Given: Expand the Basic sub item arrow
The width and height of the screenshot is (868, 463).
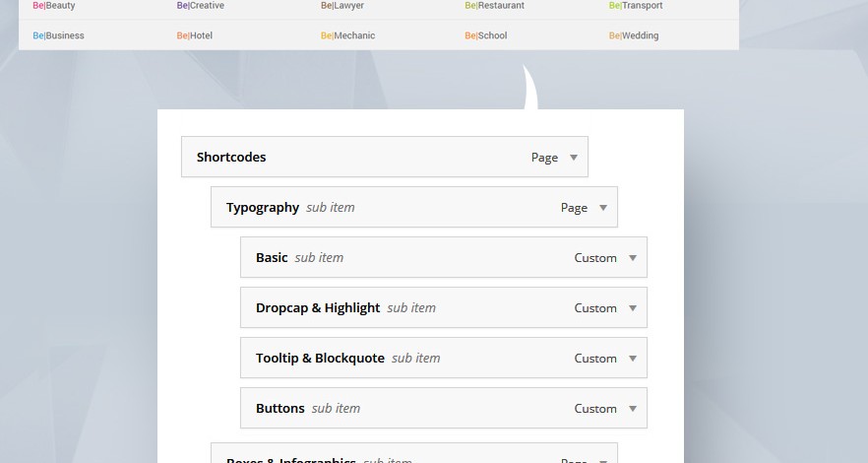Looking at the screenshot, I should coord(633,258).
